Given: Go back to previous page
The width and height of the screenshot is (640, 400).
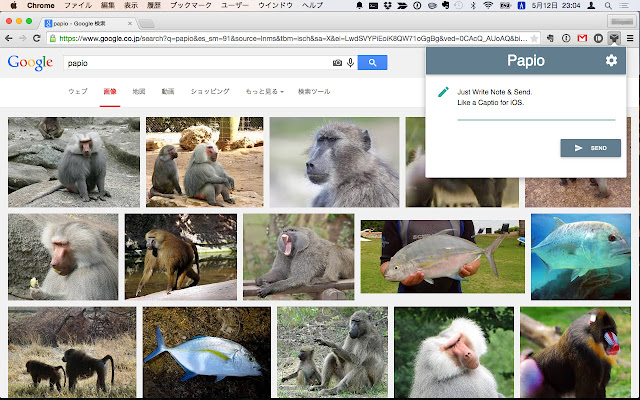Looking at the screenshot, I should (9, 38).
